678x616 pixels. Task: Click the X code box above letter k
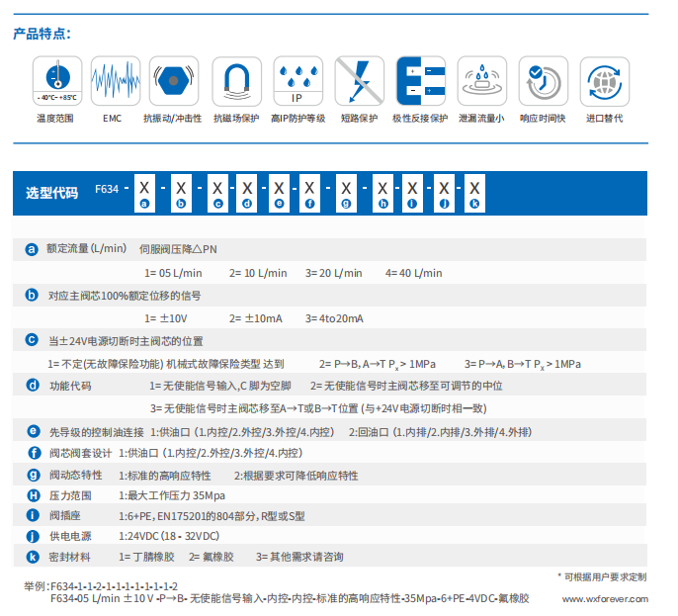coord(474,187)
